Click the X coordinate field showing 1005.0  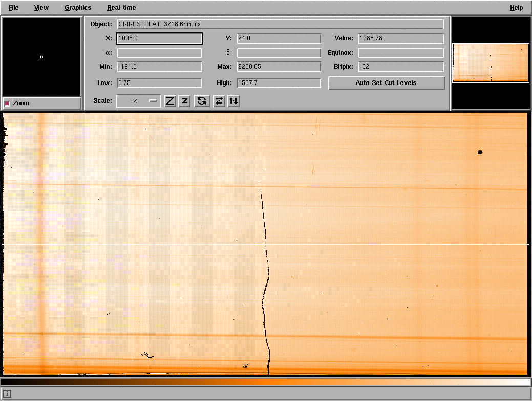[x=159, y=38]
